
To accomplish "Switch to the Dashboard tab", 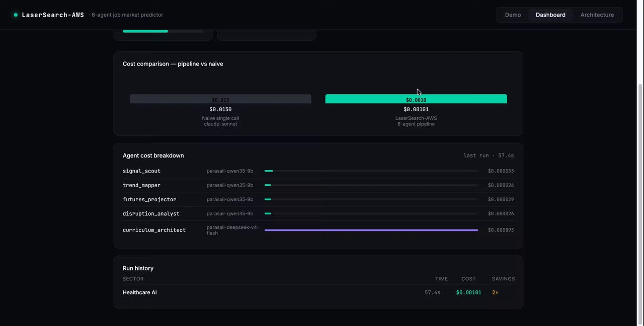I will (550, 15).
